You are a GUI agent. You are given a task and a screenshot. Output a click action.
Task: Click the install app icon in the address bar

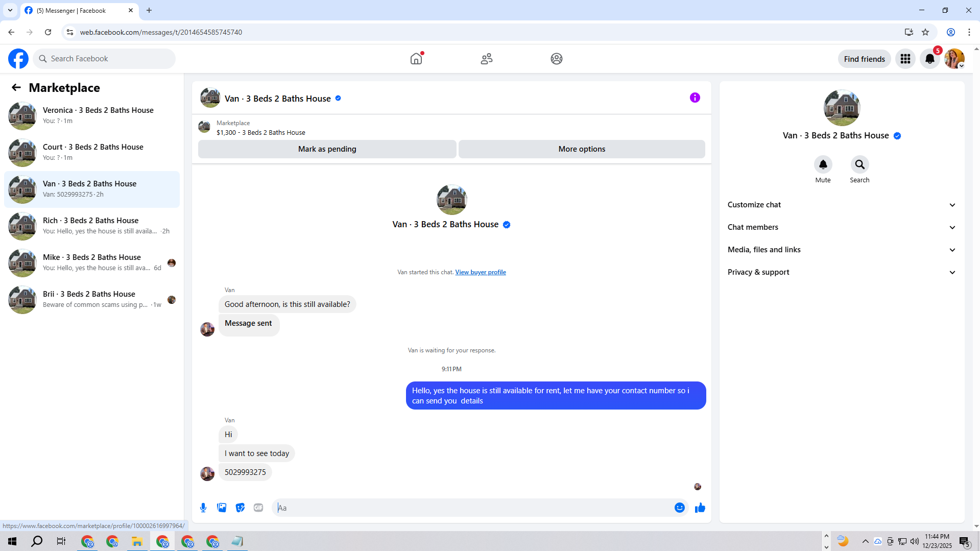coord(909,32)
